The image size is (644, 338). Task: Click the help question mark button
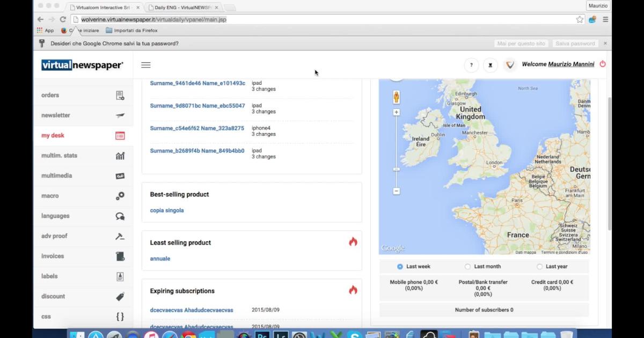[x=471, y=65]
